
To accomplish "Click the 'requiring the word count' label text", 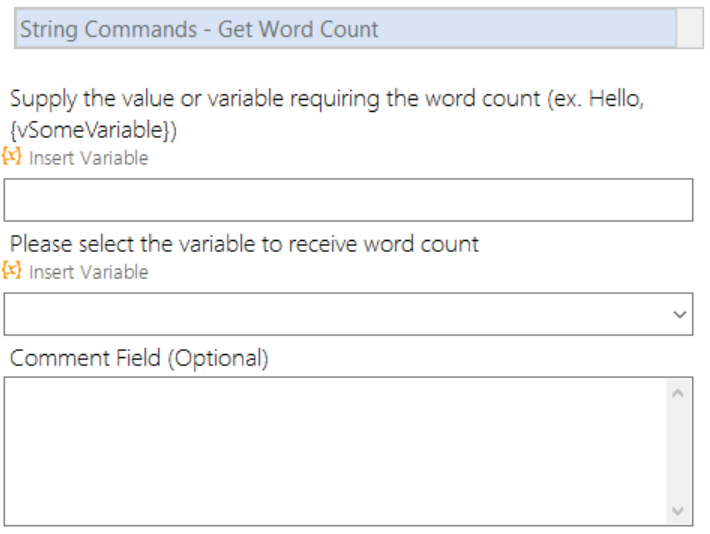I will (x=415, y=99).
